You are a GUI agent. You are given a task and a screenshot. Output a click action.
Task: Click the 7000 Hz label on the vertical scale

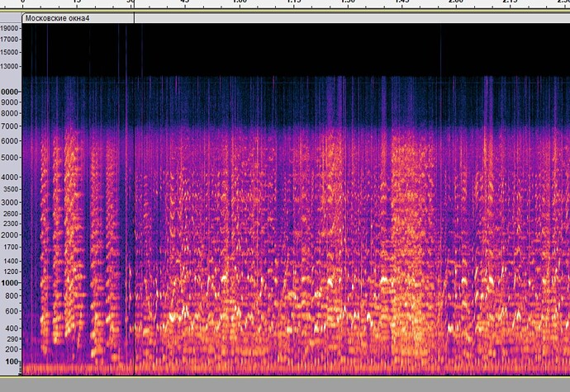click(10, 126)
